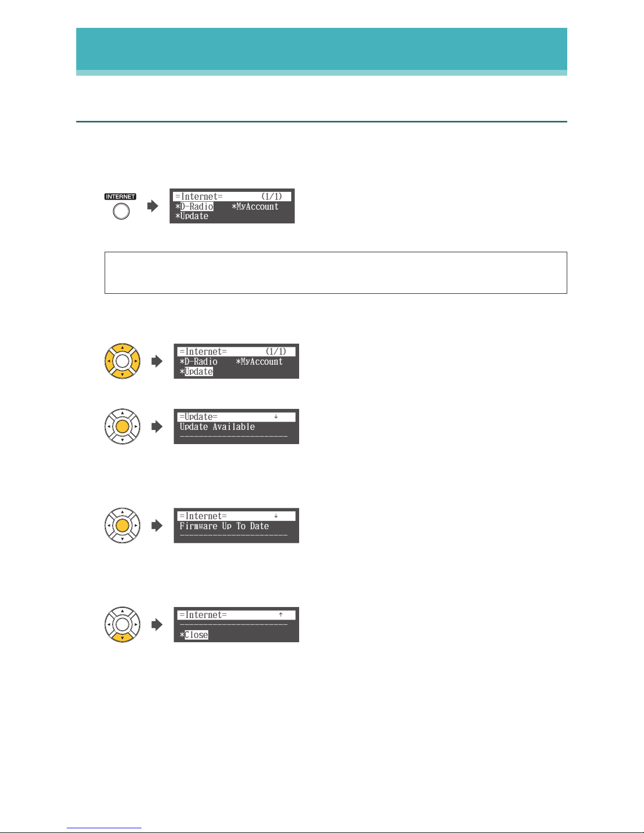The height and width of the screenshot is (833, 644).
Task: Click the arrow next to the INTERNET button
Action: pos(152,206)
